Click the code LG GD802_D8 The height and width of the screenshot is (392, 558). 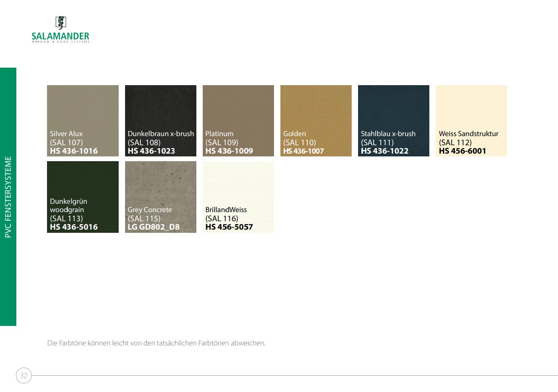pos(154,227)
